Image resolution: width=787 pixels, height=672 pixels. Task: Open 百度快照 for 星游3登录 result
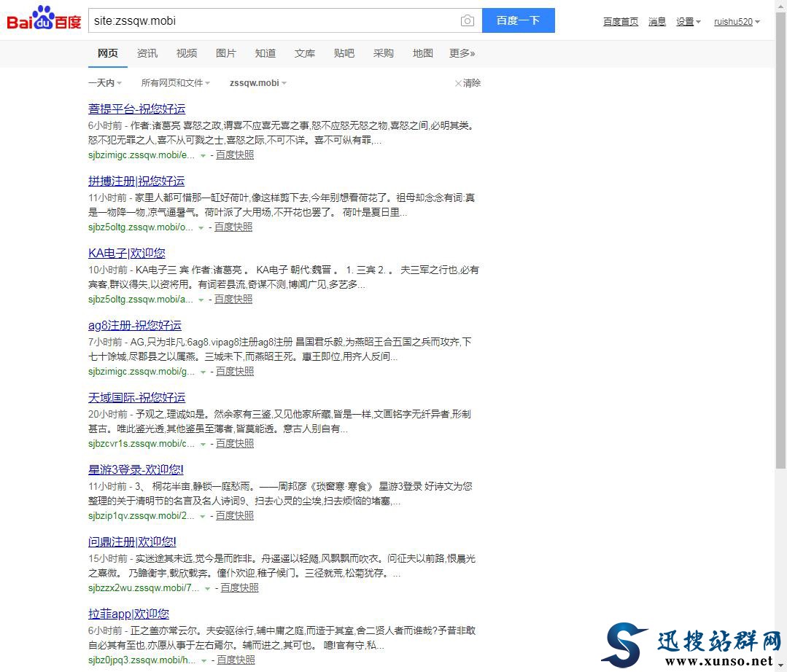coord(235,516)
